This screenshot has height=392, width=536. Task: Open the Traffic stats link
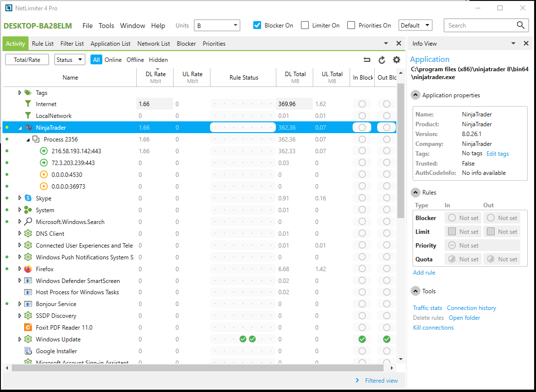pyautogui.click(x=427, y=308)
